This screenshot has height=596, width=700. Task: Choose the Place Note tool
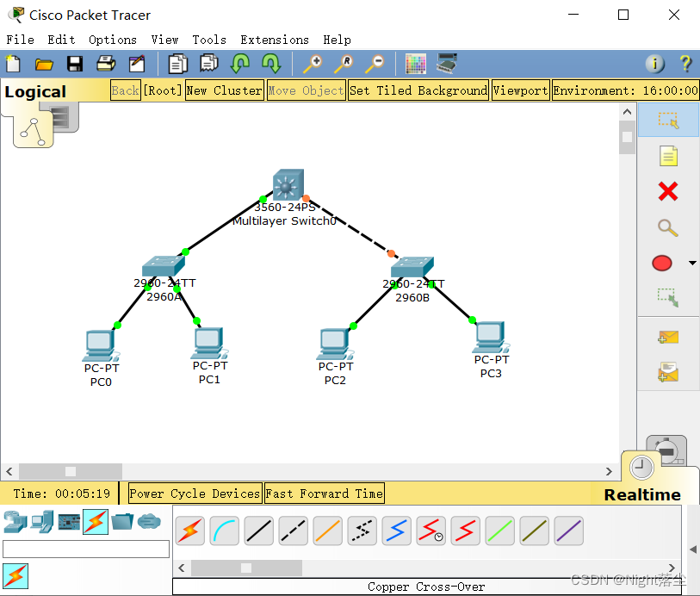668,156
